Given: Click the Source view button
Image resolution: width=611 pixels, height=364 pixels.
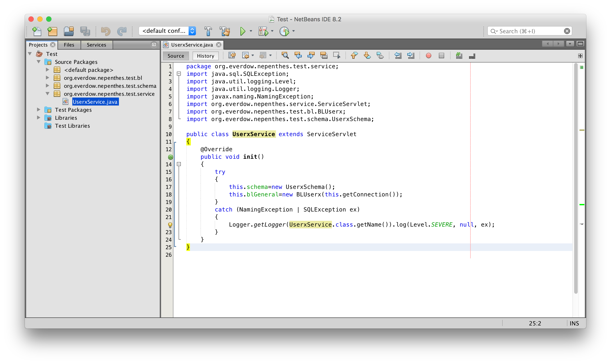Looking at the screenshot, I should [176, 56].
